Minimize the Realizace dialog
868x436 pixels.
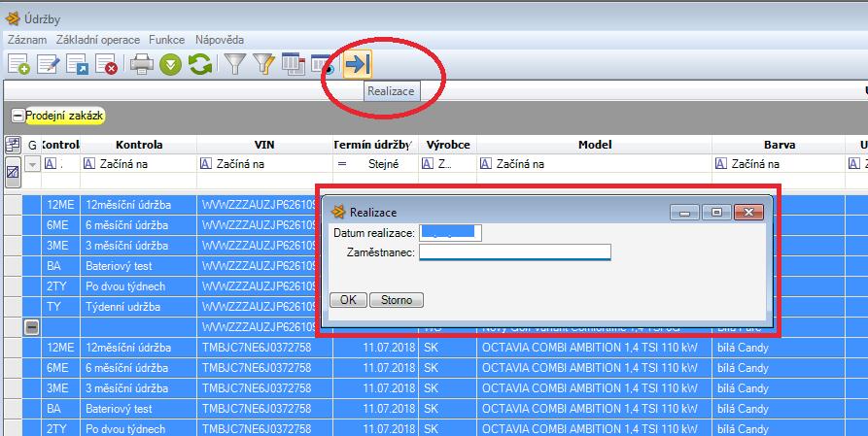(685, 212)
